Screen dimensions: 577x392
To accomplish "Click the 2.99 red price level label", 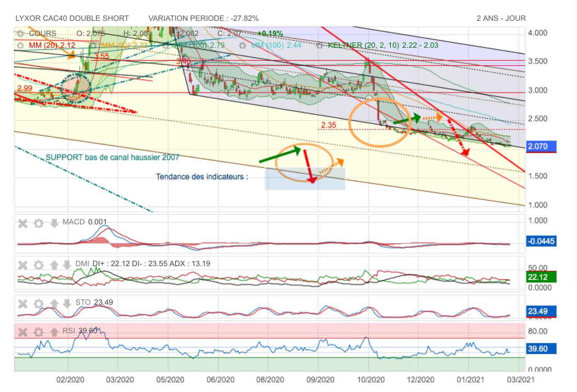I will coord(25,88).
